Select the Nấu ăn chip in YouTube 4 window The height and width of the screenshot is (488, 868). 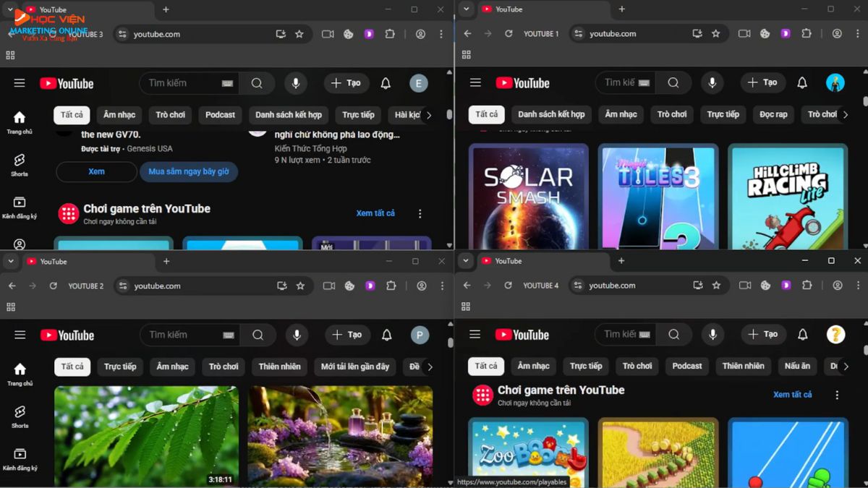click(797, 366)
